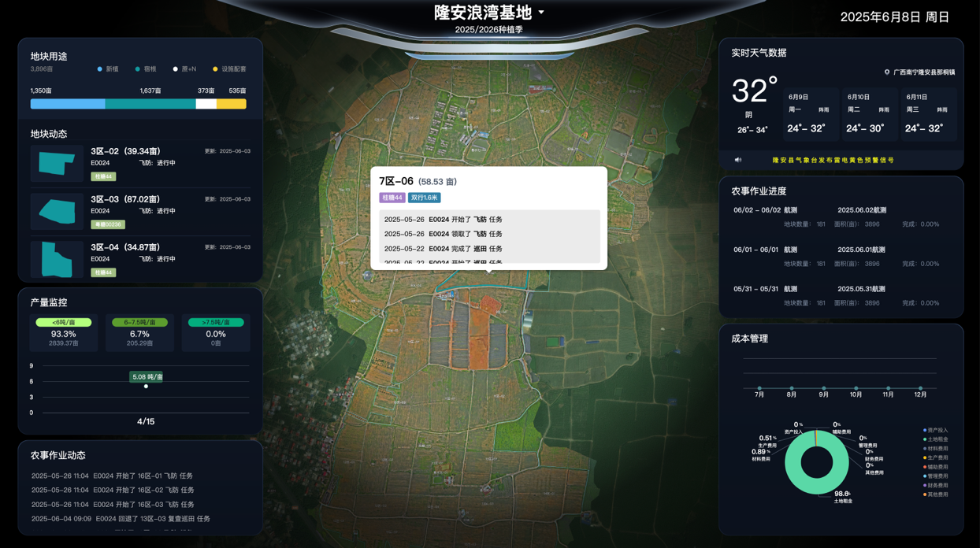Toggle 宿根 legend in 地块用途

pyautogui.click(x=146, y=69)
